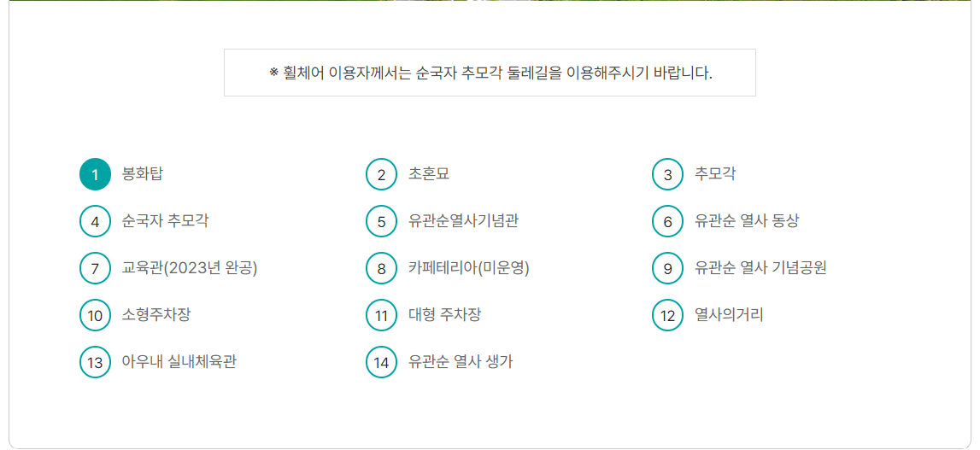Open the 순국자 추모각 link
Viewport: 980px width, 450px height.
165,220
